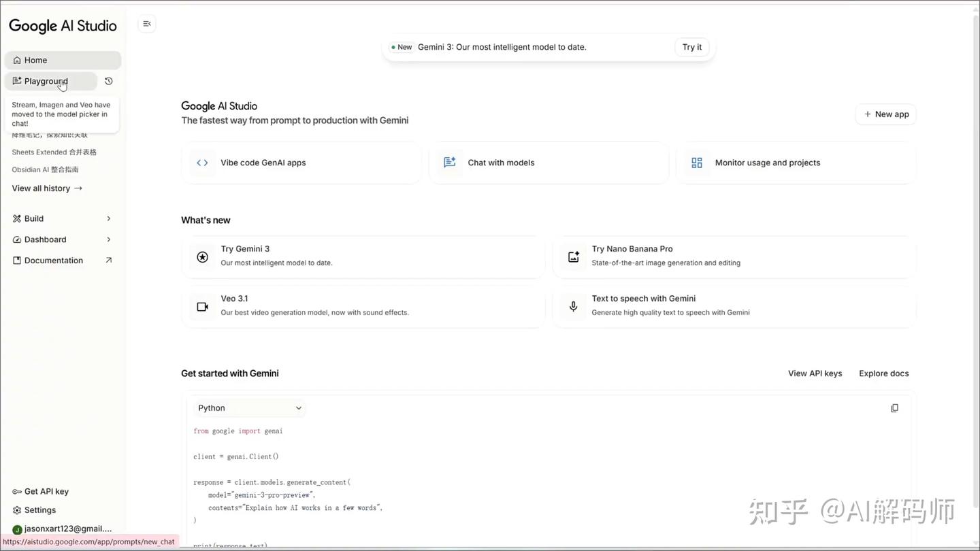980x551 pixels.
Task: Collapse the sidebar with the top-left icon
Action: pos(147,23)
